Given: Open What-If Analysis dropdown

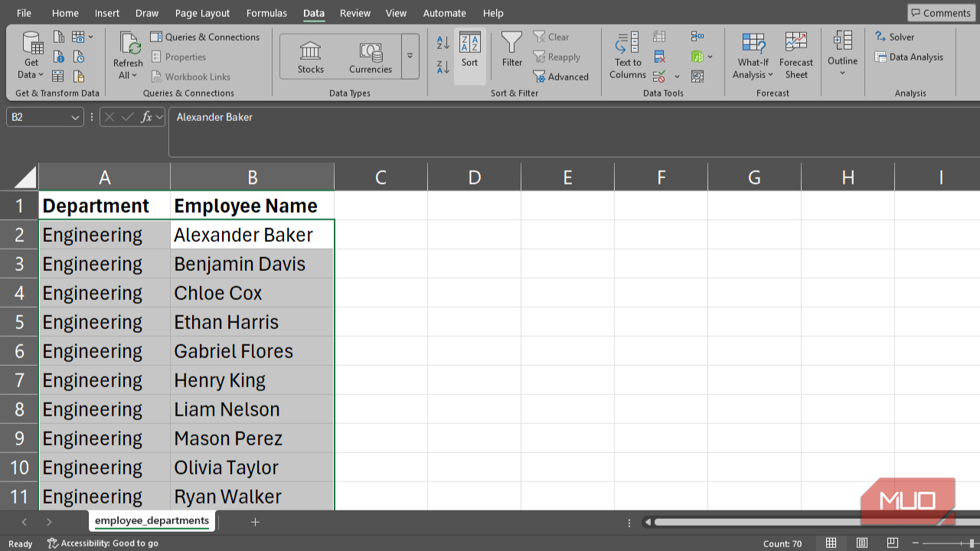Looking at the screenshot, I should 753,55.
